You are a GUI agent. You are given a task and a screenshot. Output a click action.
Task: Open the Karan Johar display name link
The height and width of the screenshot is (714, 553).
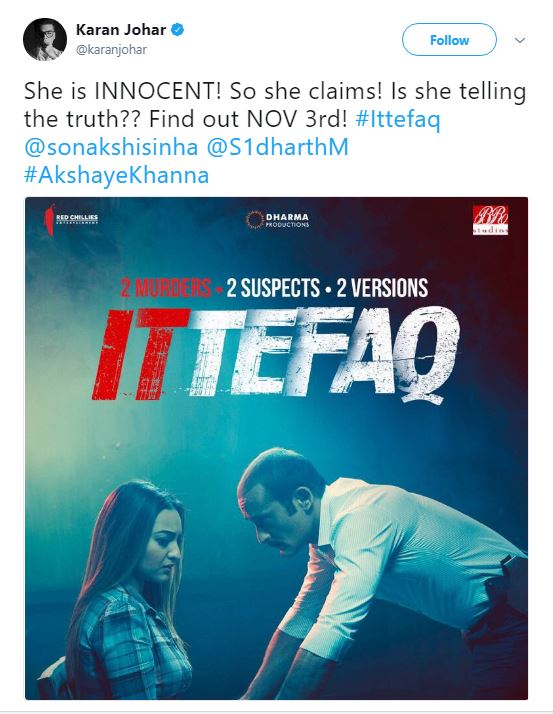[x=121, y=30]
